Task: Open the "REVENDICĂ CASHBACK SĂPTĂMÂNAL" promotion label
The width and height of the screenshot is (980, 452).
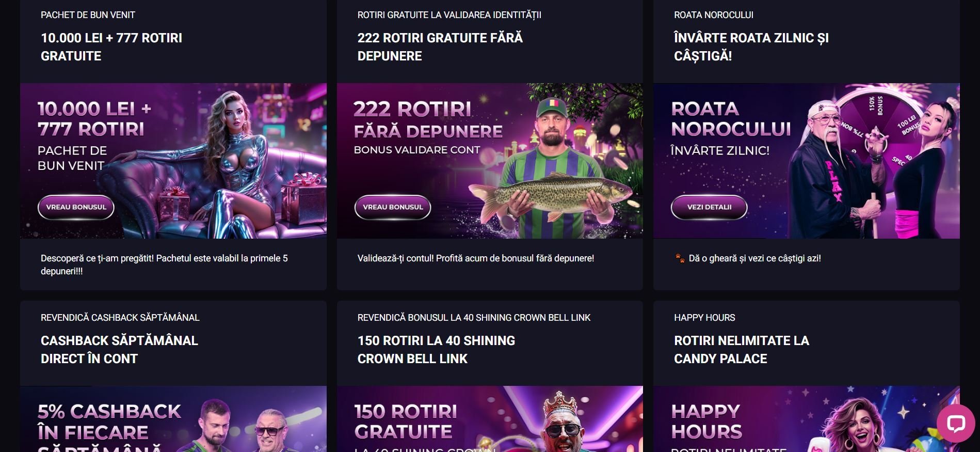Action: [x=120, y=318]
